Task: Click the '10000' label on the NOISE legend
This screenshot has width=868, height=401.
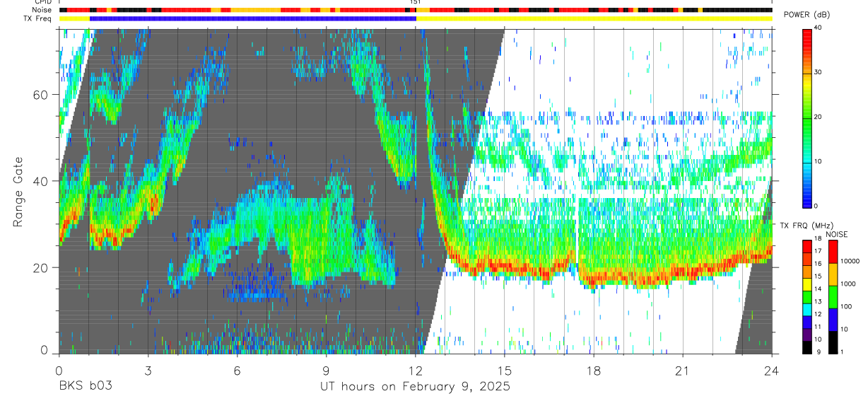Action: (850, 261)
